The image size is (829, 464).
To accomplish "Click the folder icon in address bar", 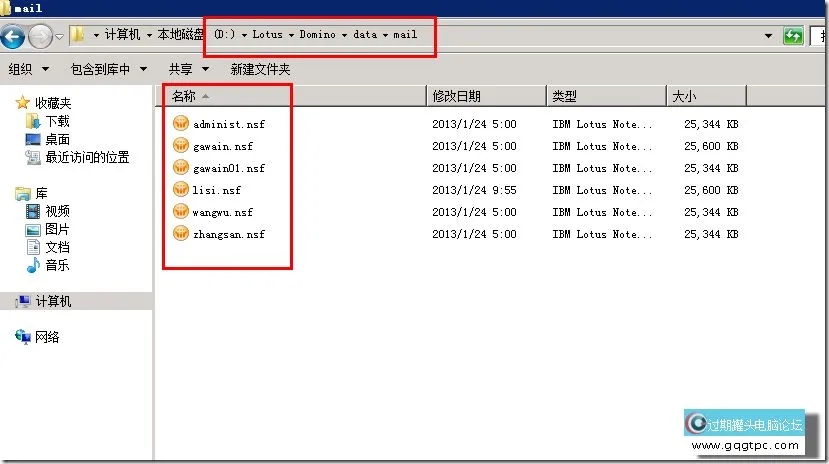I will (77, 35).
